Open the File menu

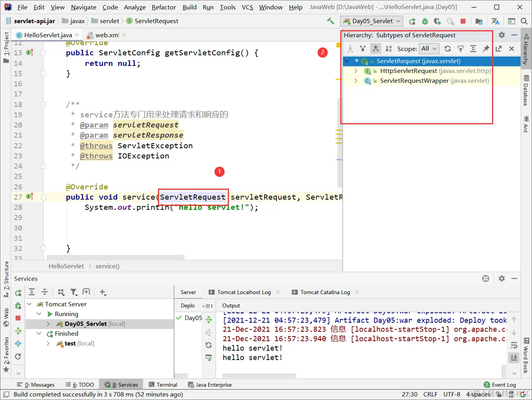click(x=22, y=7)
